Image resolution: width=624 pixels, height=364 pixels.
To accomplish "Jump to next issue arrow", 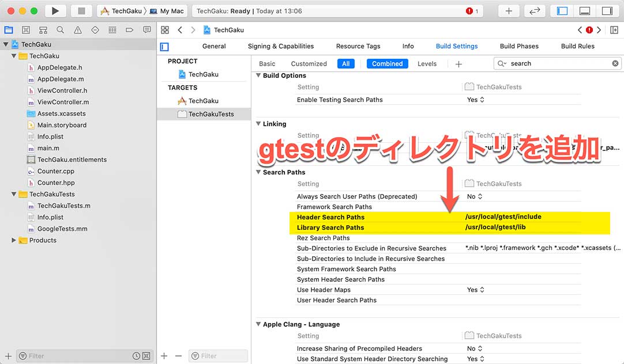I will [x=599, y=30].
